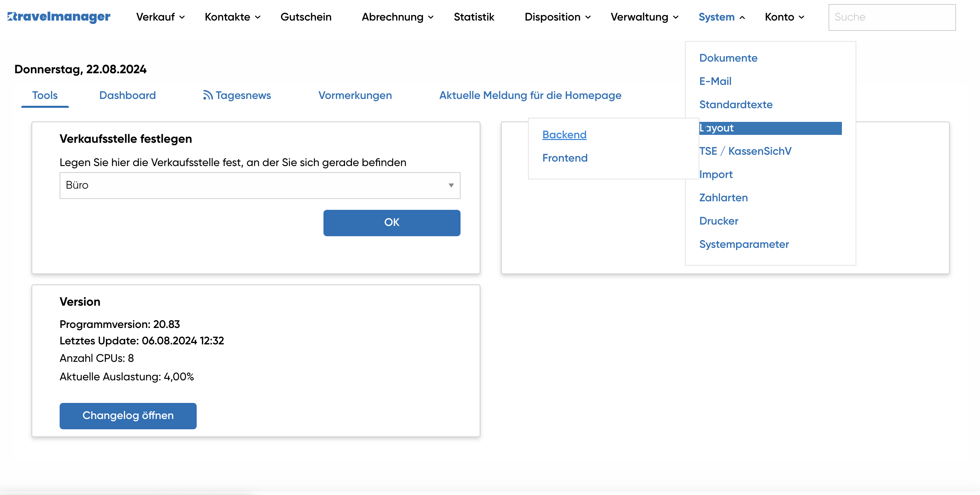Screen dimensions: 980x495
Task: Select Drucker in the System menu
Action: coord(718,221)
